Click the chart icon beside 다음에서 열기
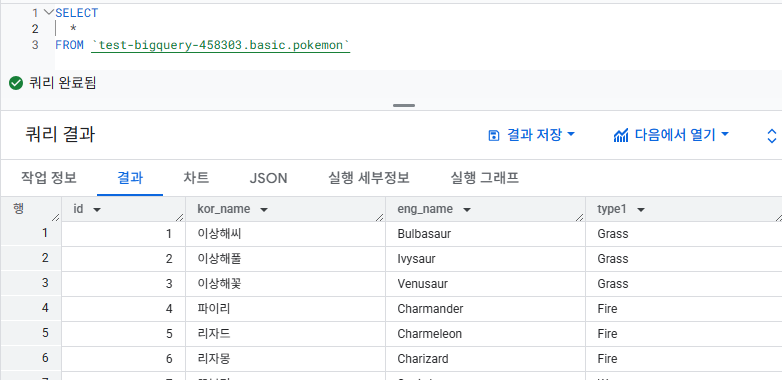The image size is (782, 380). coord(621,135)
